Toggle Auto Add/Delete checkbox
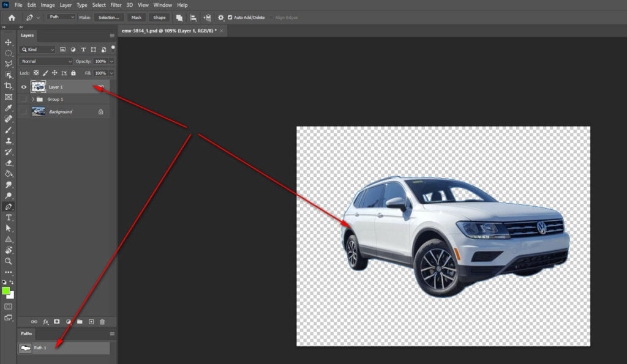The image size is (627, 364). point(230,18)
